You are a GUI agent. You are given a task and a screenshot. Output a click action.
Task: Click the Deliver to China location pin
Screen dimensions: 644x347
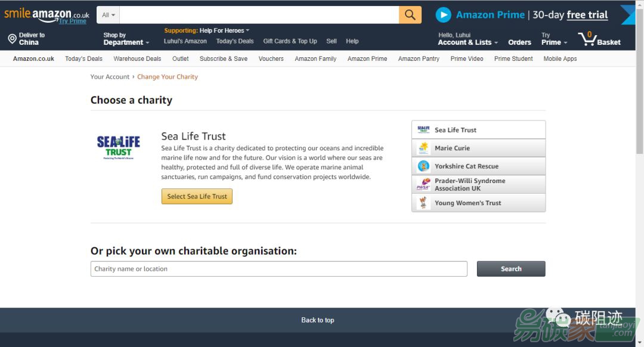[x=12, y=39]
